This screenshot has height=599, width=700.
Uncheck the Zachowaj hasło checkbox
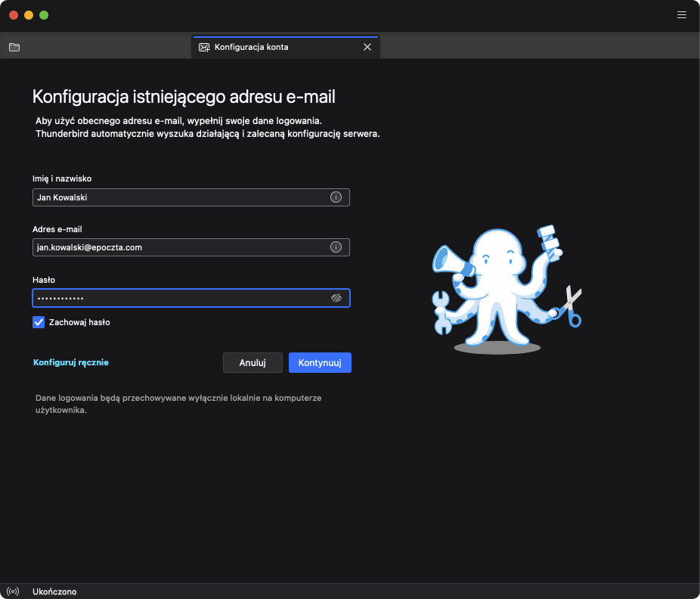(39, 322)
